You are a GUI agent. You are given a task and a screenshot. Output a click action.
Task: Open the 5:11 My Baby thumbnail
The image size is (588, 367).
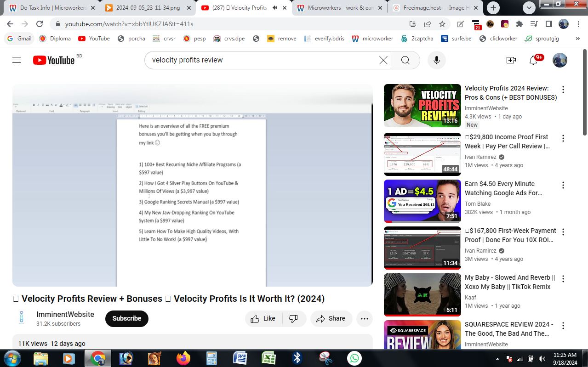[422, 295]
